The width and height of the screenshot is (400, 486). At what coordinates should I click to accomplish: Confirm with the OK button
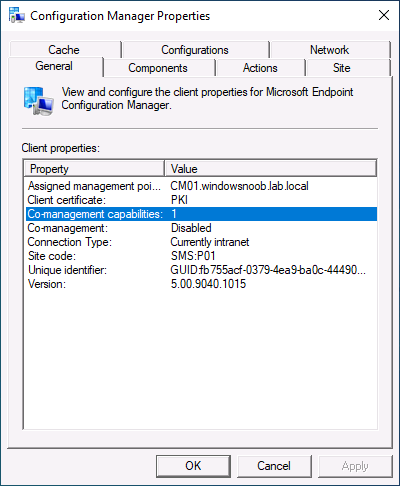click(193, 466)
